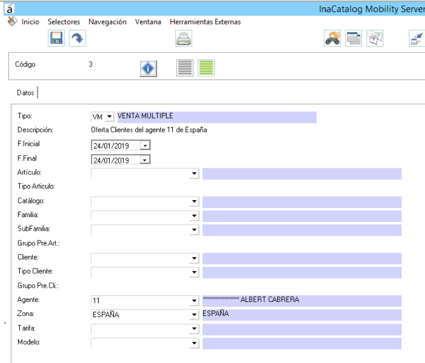Open the binoculars search icon
Viewport: 425px width, 363px height.
pyautogui.click(x=332, y=38)
